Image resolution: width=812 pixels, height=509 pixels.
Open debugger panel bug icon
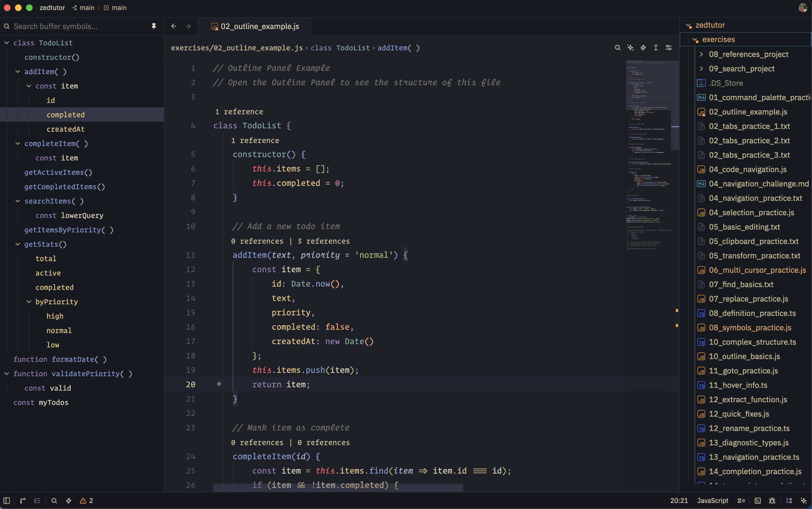(x=772, y=501)
